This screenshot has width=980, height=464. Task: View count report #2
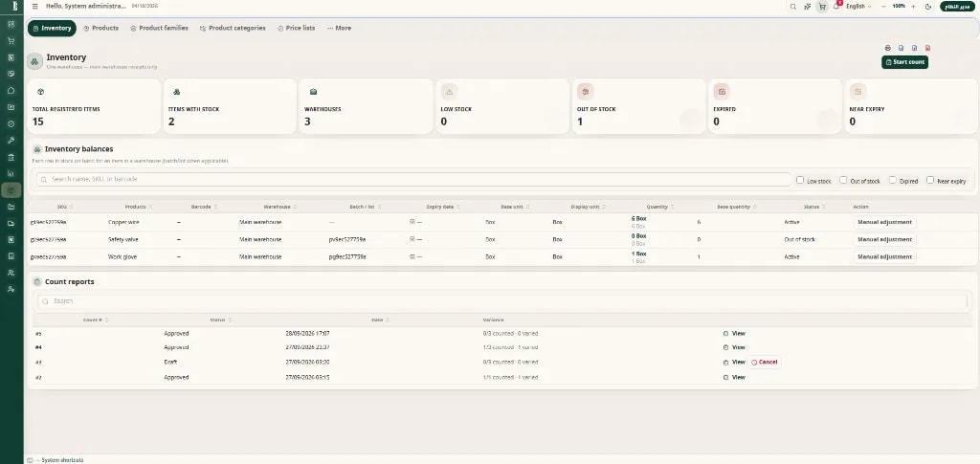[x=734, y=377]
